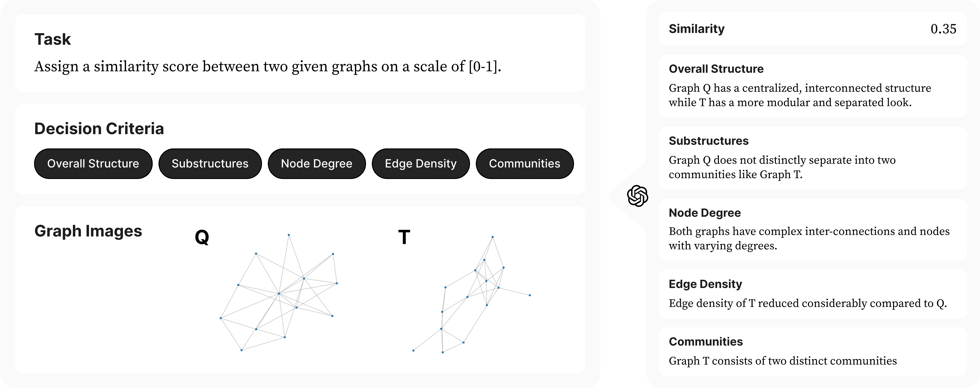This screenshot has height=388, width=980.
Task: Click the Graph Images heading
Action: 88,231
